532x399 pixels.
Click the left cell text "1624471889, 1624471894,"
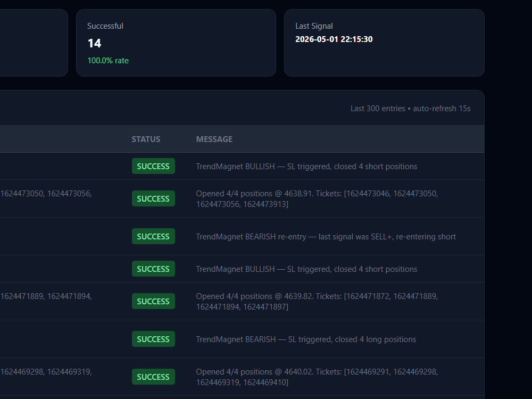(46, 296)
